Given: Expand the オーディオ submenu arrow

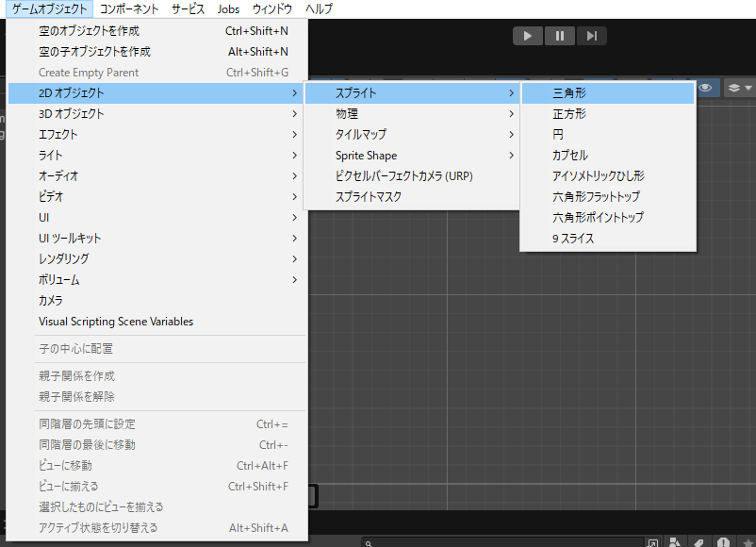Looking at the screenshot, I should (x=295, y=176).
